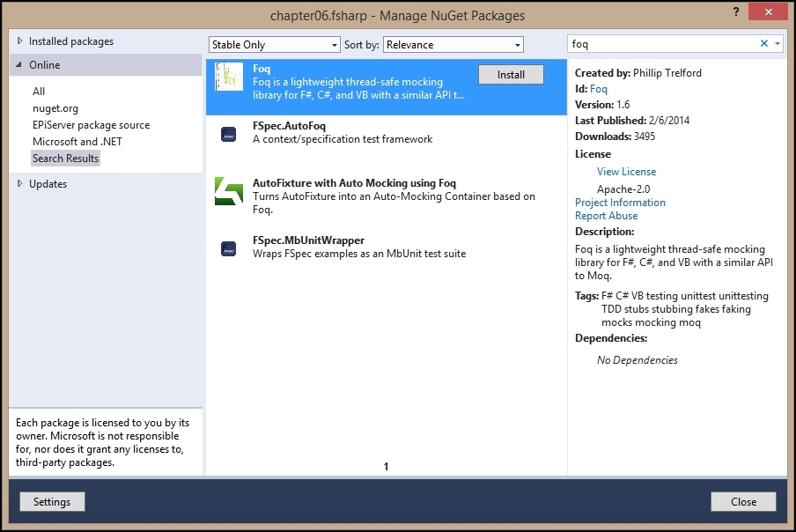Click the FSpec.MbUnitWrapper package icon
Image resolution: width=796 pixels, height=532 pixels.
pyautogui.click(x=228, y=248)
